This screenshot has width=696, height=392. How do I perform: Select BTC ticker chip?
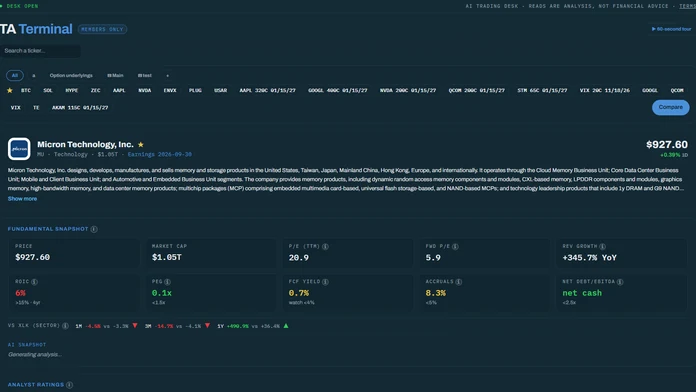(x=26, y=91)
